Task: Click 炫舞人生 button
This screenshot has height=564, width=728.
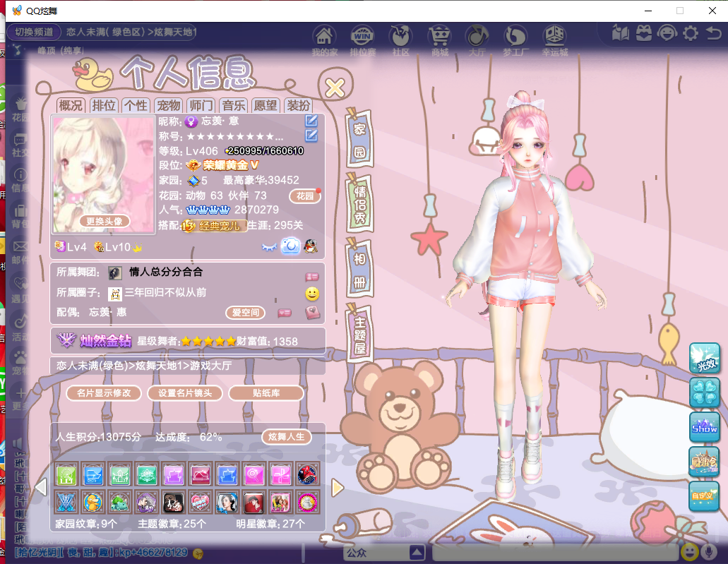Action: pos(287,437)
